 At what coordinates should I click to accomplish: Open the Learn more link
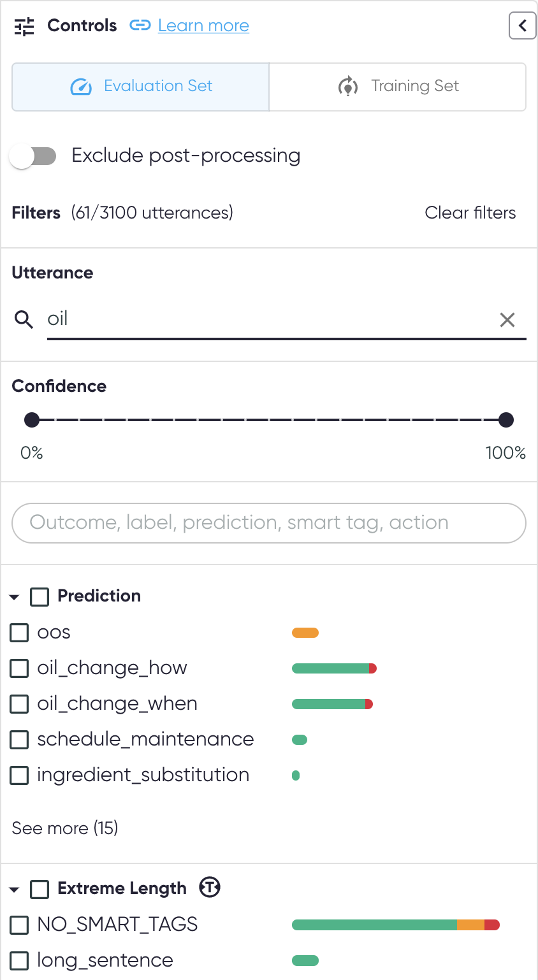pyautogui.click(x=203, y=26)
